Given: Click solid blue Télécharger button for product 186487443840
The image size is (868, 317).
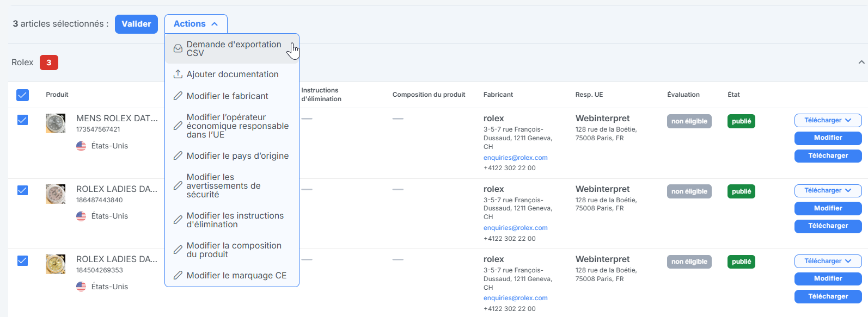Looking at the screenshot, I should point(828,226).
